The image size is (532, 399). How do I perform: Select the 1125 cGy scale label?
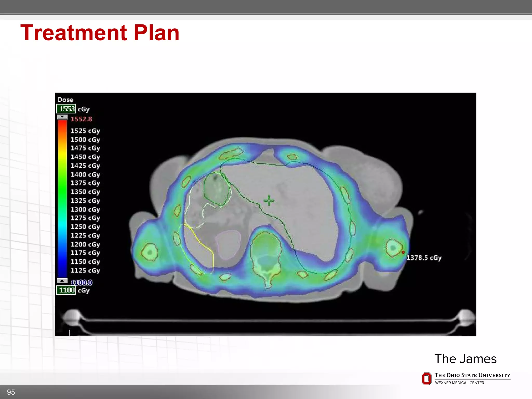[x=85, y=271]
